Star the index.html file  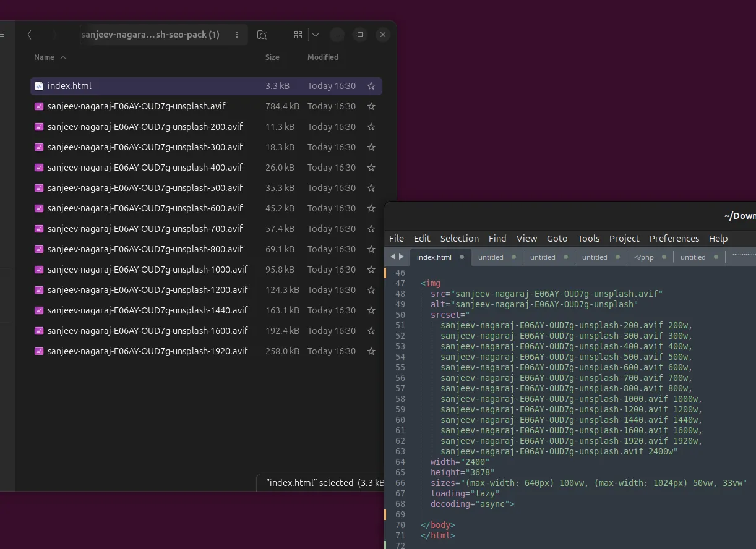371,86
